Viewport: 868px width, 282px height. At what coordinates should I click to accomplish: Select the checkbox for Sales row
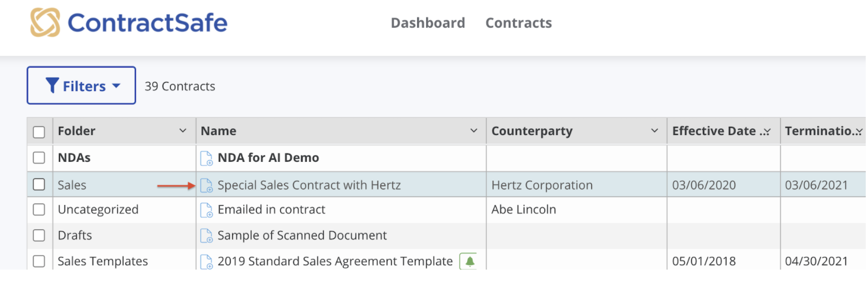coord(39,184)
